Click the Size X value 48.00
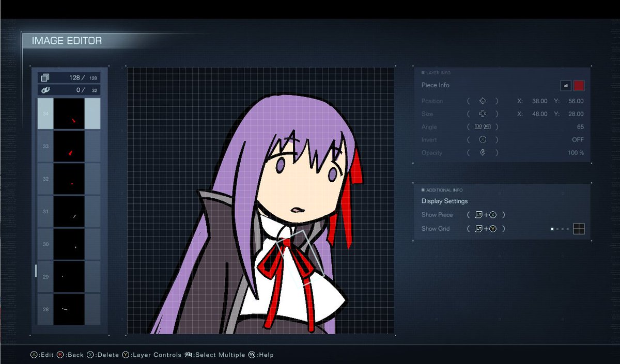Screen dimensions: 620x364 click(x=539, y=114)
